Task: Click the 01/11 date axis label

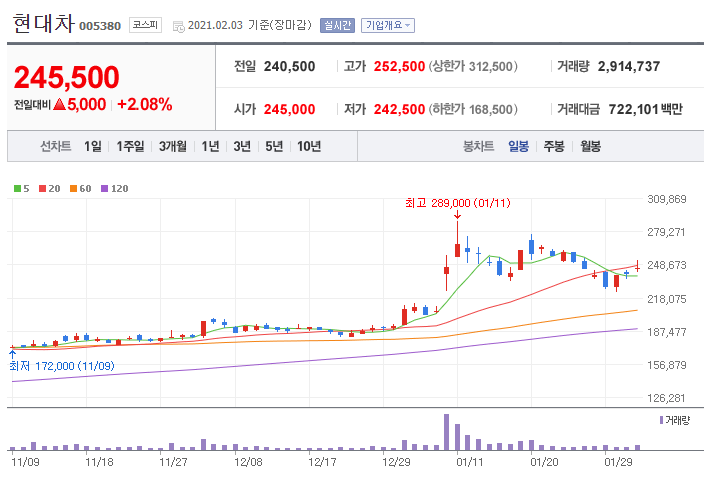Action: (470, 462)
